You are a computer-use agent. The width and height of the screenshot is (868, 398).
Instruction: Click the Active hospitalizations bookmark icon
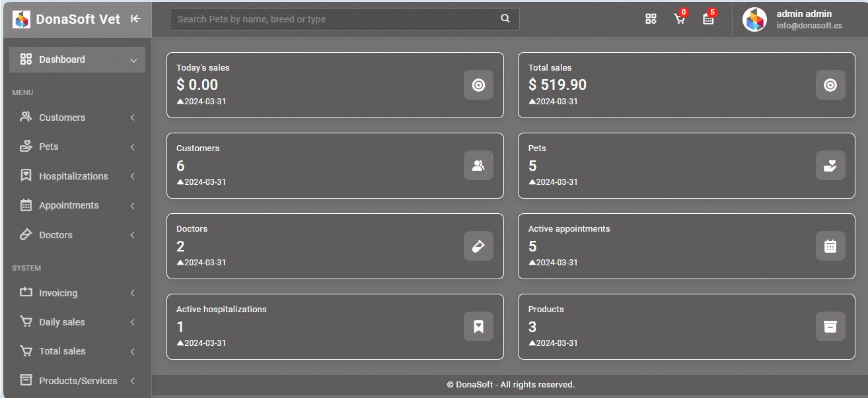[x=478, y=327]
